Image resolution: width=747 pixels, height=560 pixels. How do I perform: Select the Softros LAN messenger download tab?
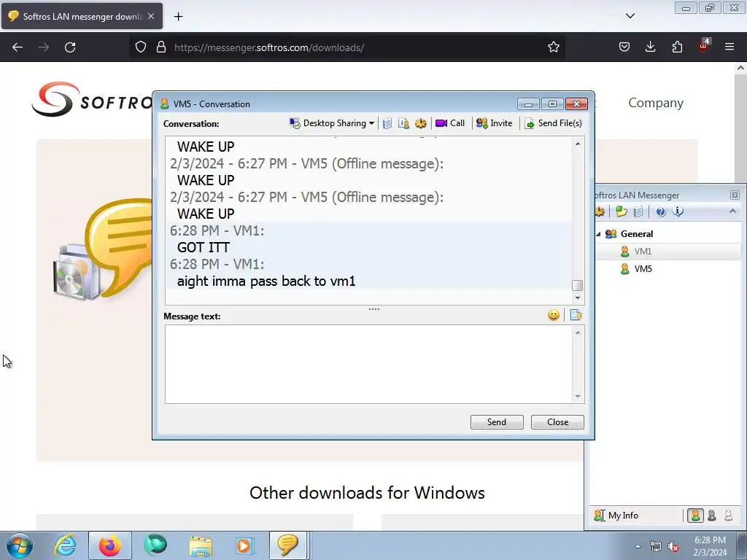click(x=82, y=16)
